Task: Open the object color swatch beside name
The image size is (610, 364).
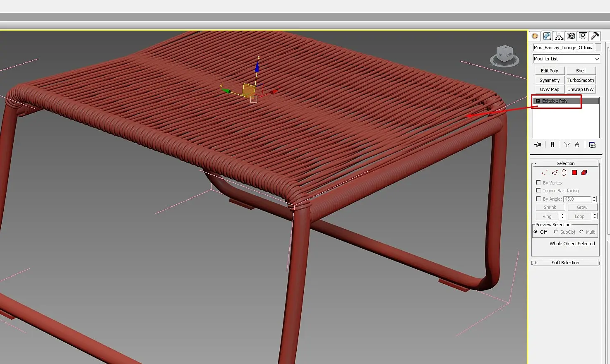Action: [x=598, y=48]
